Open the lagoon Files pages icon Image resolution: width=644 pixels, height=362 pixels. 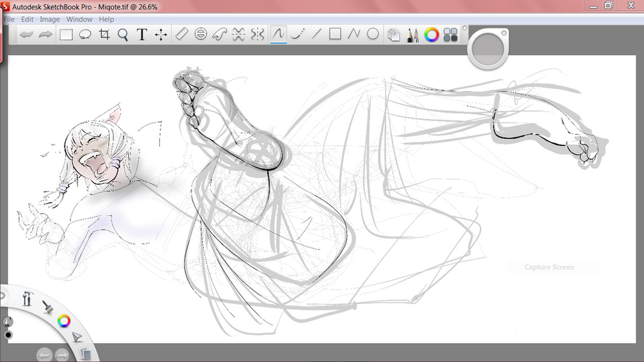tap(86, 353)
